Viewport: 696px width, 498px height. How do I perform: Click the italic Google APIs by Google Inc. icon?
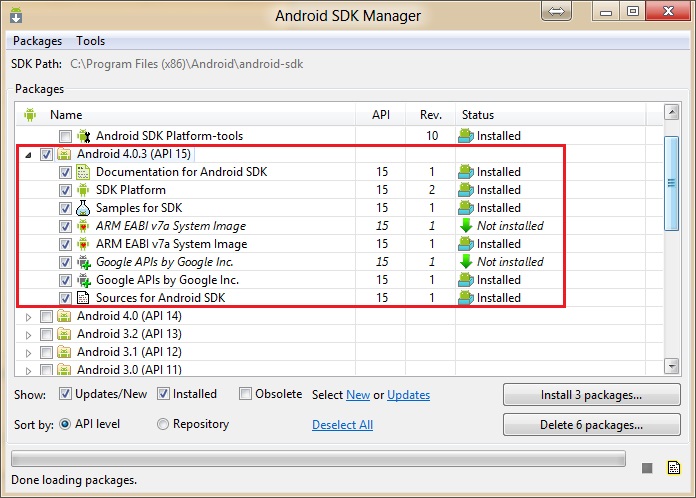[84, 262]
